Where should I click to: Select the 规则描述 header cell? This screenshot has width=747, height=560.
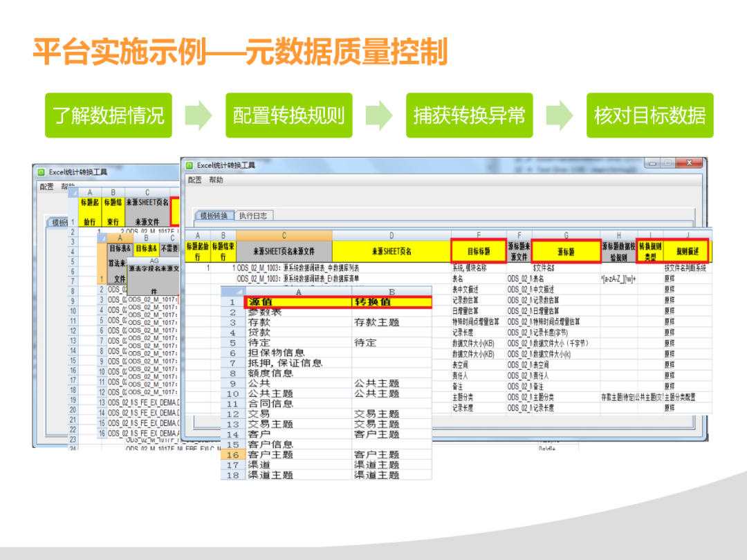(687, 251)
